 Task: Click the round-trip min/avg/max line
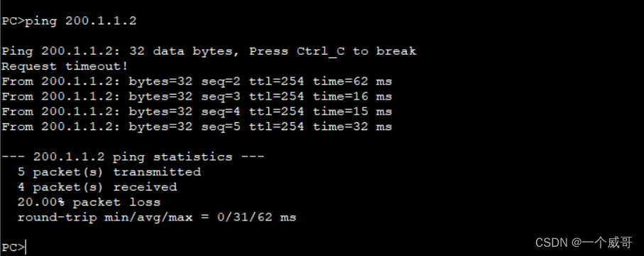pos(156,218)
